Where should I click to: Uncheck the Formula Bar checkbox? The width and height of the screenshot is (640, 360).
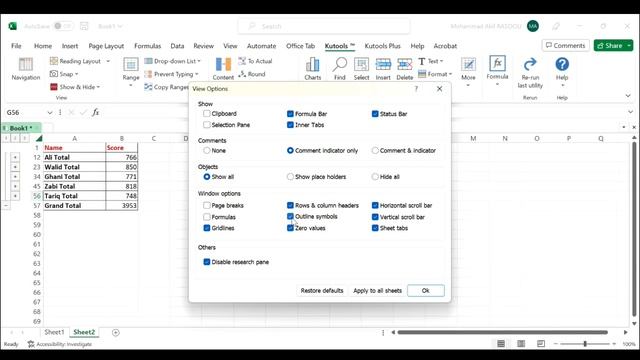[x=290, y=113]
